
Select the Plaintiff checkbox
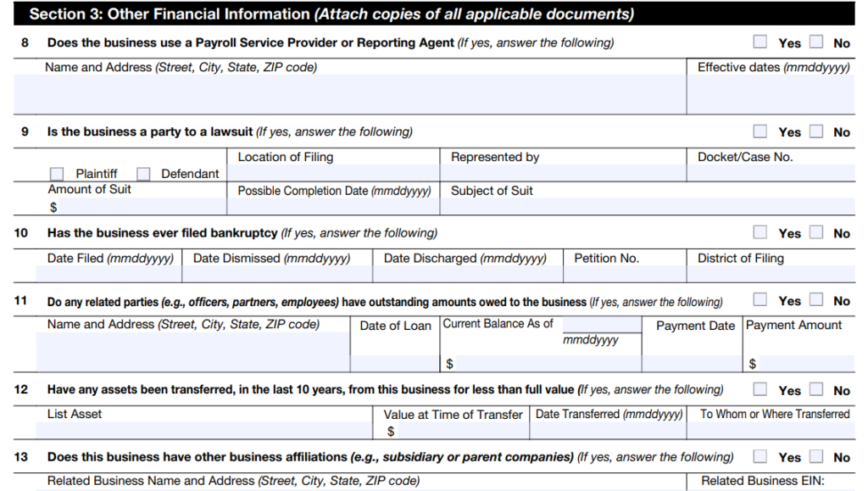pos(57,174)
